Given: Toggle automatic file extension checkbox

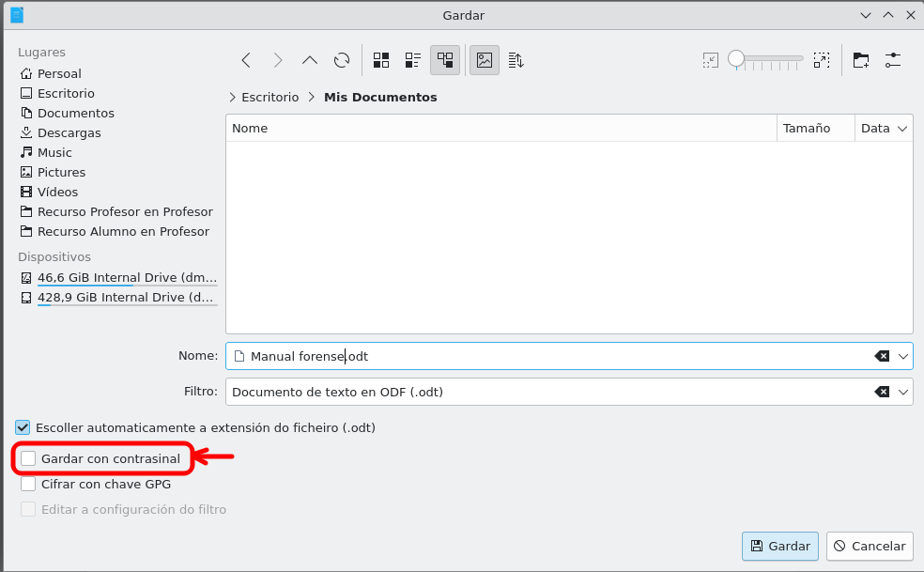Looking at the screenshot, I should tap(23, 427).
